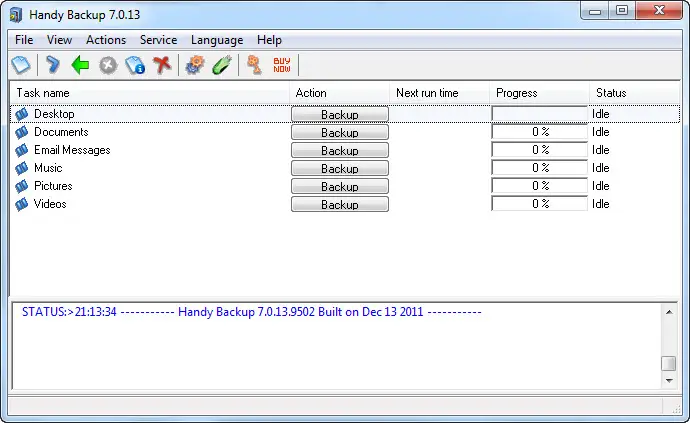Click the Email Messages task icon

click(x=21, y=150)
